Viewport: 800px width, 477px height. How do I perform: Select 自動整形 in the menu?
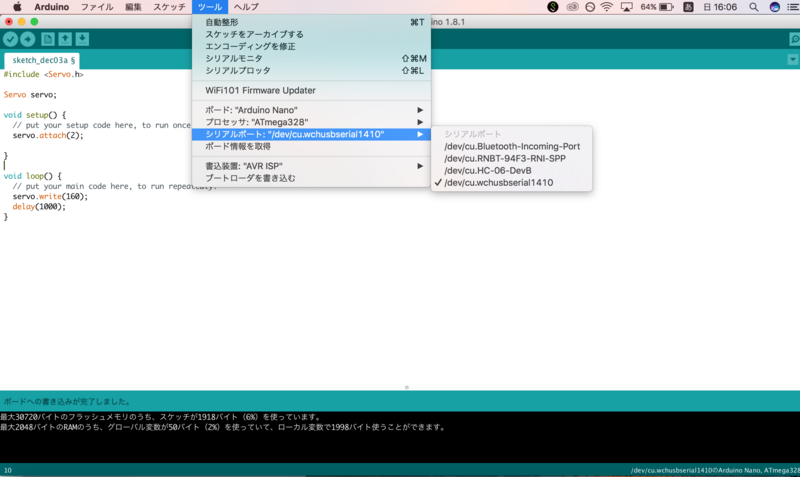[311, 22]
